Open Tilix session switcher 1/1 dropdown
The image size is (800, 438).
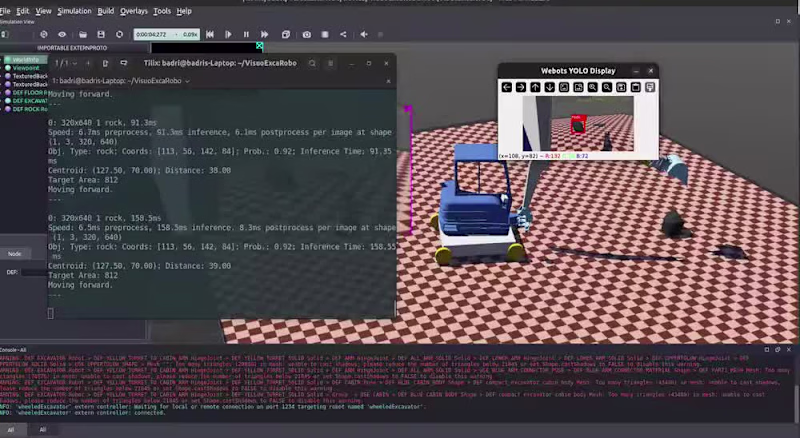(x=66, y=63)
